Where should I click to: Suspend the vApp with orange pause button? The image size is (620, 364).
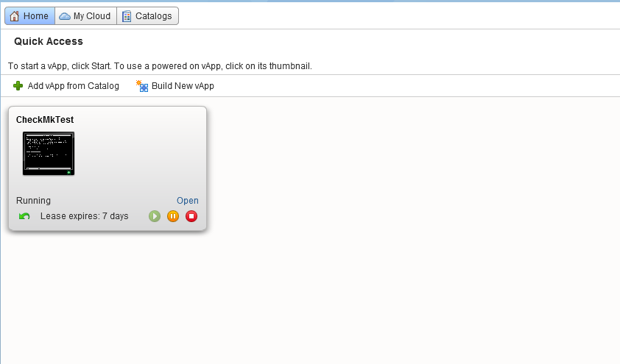click(173, 216)
